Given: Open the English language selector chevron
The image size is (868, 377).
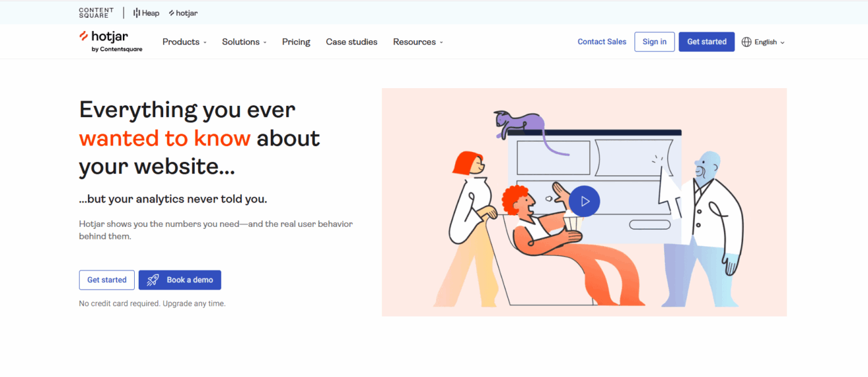Looking at the screenshot, I should click(783, 43).
